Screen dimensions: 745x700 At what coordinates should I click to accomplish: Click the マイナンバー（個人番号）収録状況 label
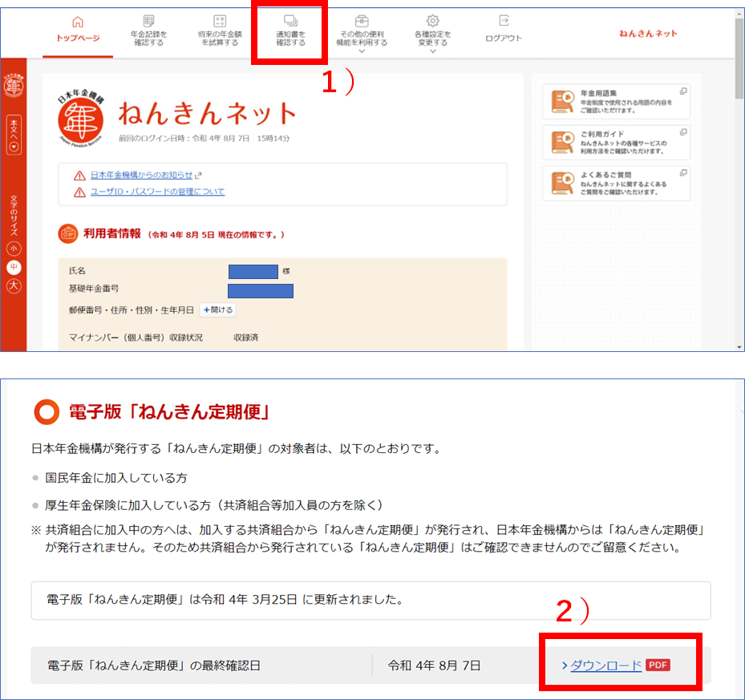136,338
